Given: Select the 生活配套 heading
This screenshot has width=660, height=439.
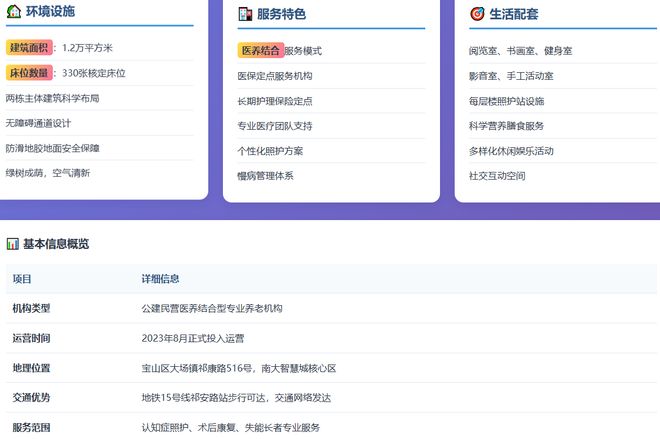Looking at the screenshot, I should (514, 14).
